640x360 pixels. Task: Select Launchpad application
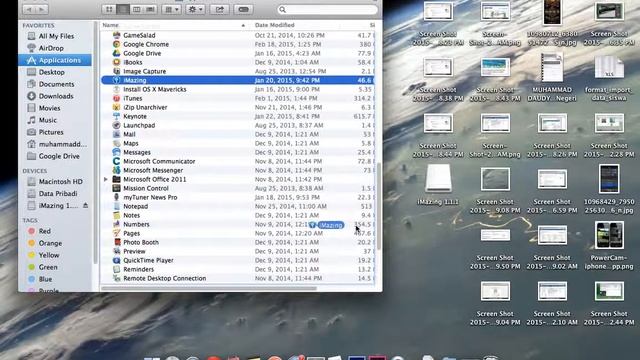(238, 125)
